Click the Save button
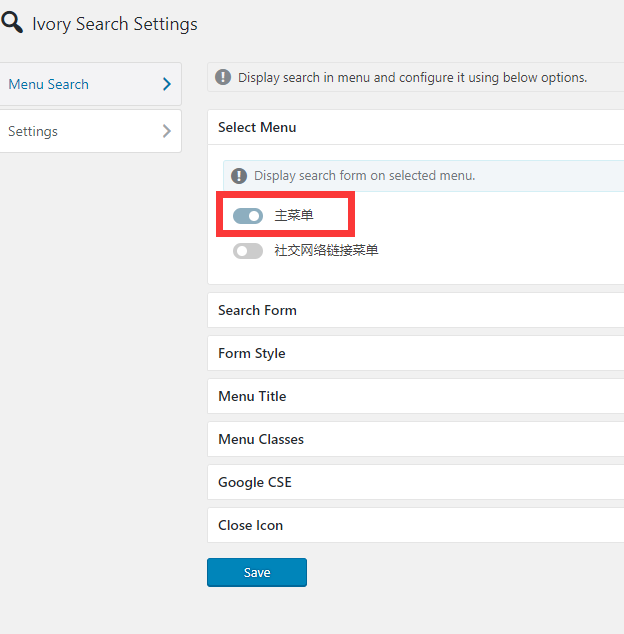 pos(257,572)
